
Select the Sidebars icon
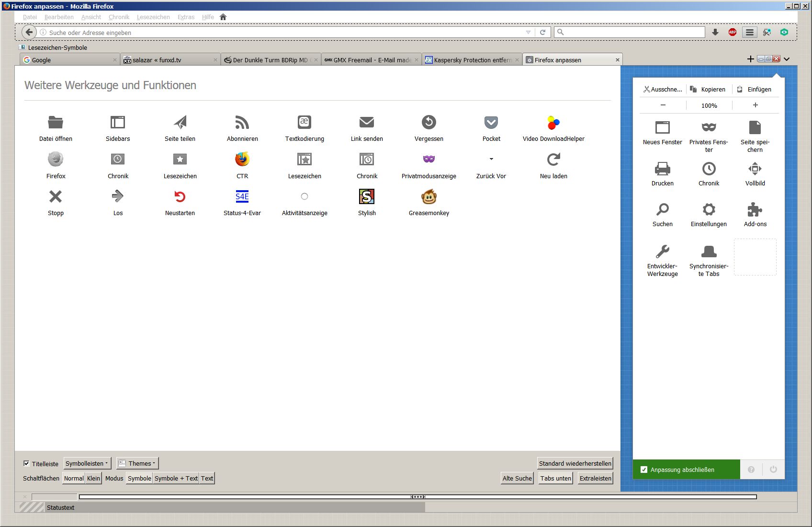[118, 122]
